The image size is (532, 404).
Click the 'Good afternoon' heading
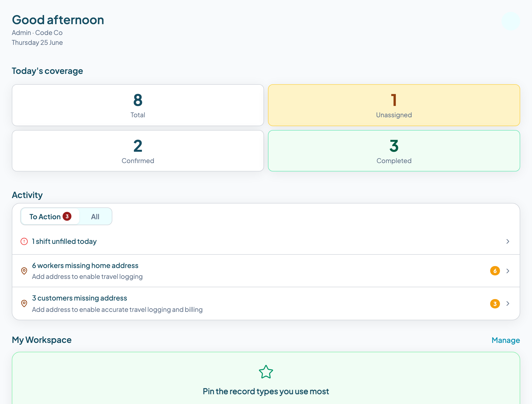click(58, 20)
